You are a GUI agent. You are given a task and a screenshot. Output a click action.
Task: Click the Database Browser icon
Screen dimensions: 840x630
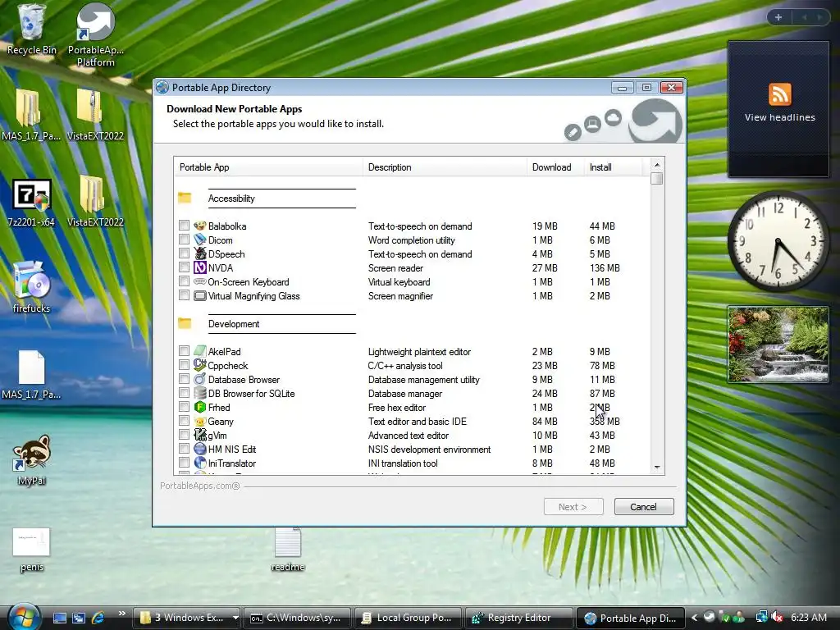[200, 379]
